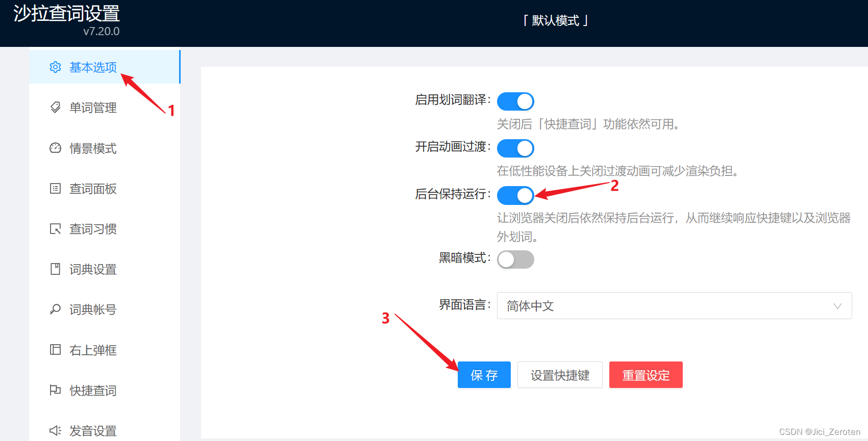This screenshot has height=441, width=868.
Task: Select the 词典设置 menu entry
Action: pos(105,269)
